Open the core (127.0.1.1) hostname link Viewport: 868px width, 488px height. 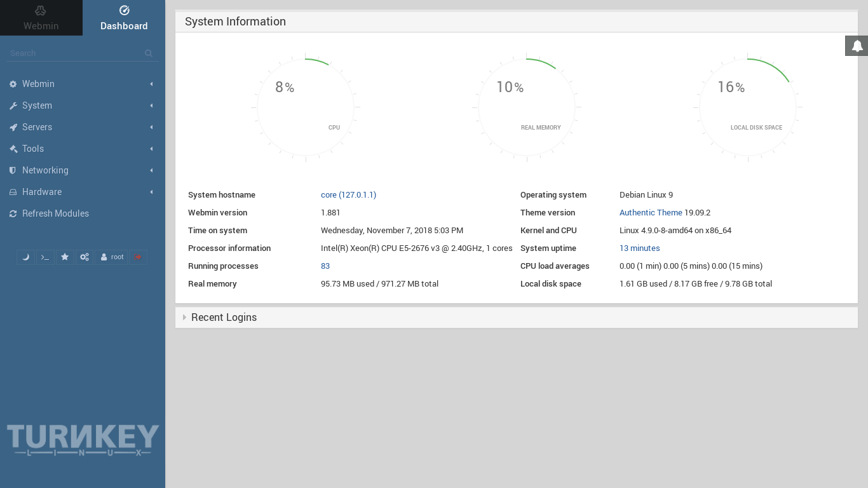coord(348,194)
